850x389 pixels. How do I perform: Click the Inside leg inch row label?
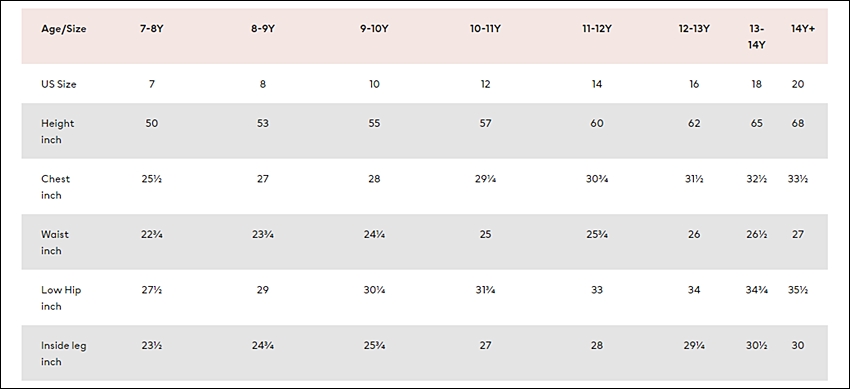point(63,353)
